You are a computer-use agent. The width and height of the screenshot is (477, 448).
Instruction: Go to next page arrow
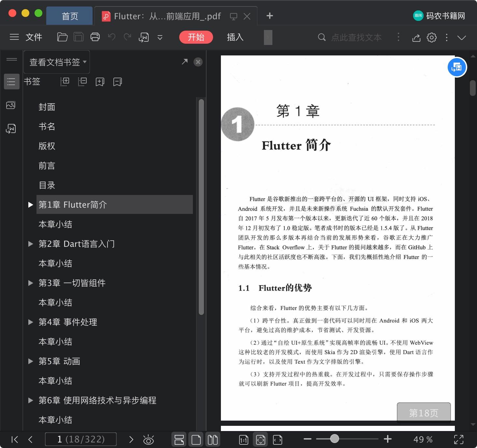tap(131, 440)
